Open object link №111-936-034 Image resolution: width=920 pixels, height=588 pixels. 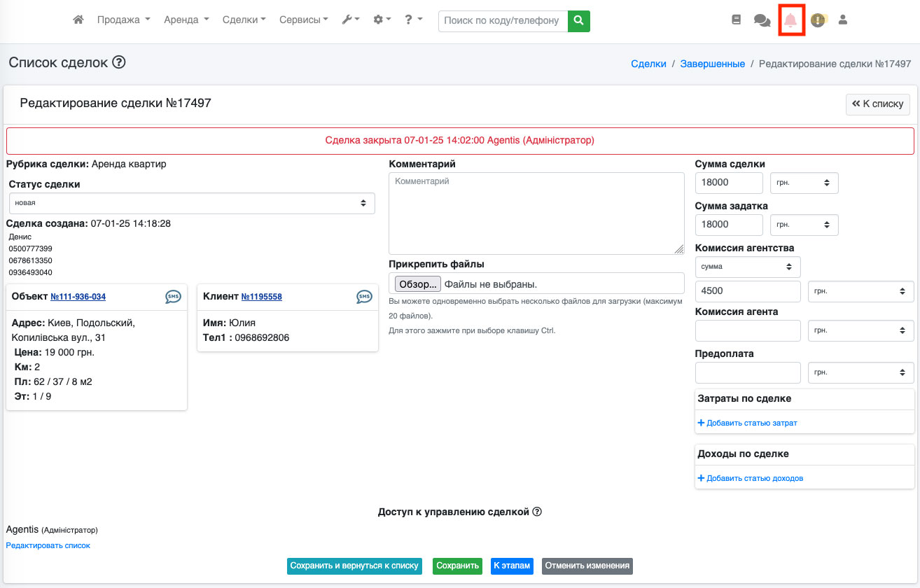pyautogui.click(x=78, y=297)
